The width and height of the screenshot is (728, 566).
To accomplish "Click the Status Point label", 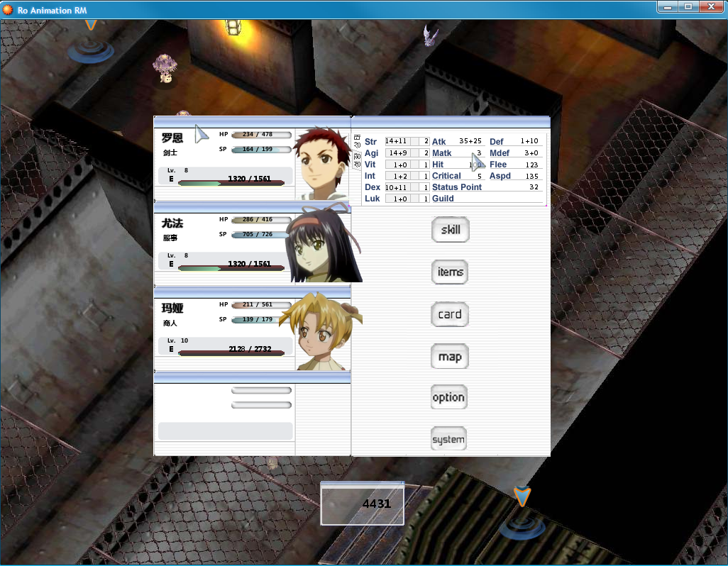I will 457,187.
